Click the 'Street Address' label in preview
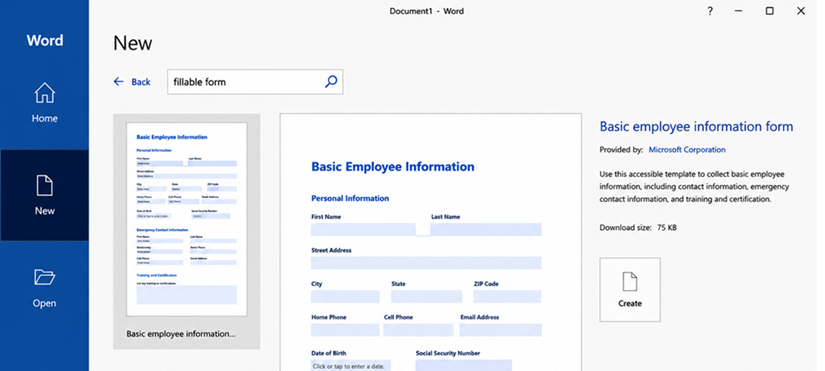825x371 pixels. point(331,250)
